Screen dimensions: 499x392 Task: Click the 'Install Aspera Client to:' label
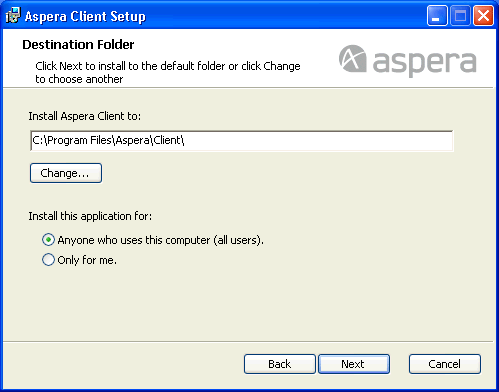[85, 116]
